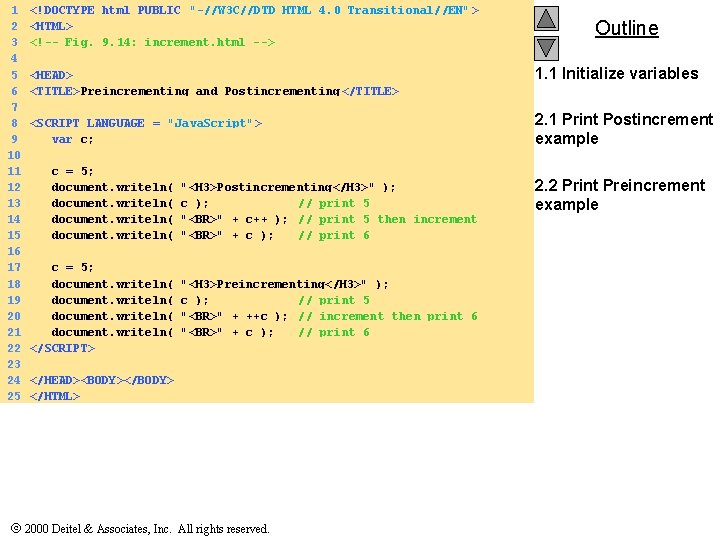Viewport: 720px width, 540px height.
Task: Click the TITLE line 'Preincrementing and Postincrementing'
Action: click(x=214, y=91)
